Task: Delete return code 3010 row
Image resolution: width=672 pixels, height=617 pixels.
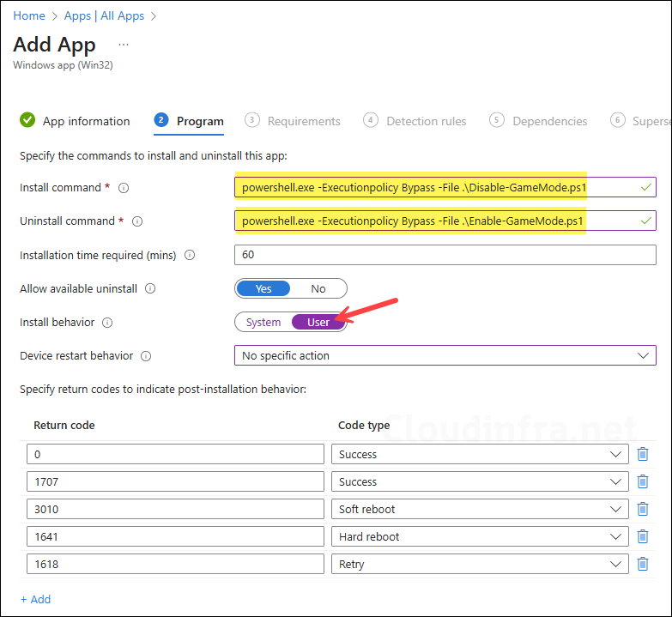Action: (643, 509)
